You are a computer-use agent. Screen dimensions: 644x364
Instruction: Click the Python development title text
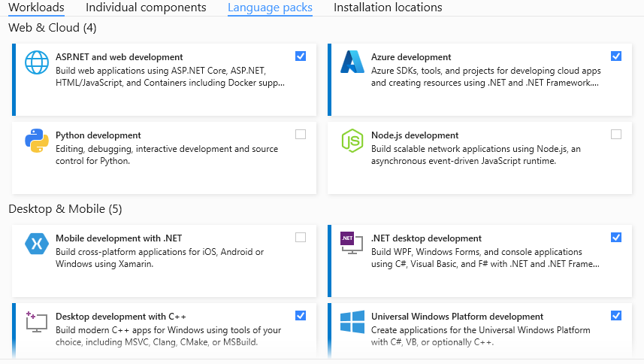click(98, 135)
